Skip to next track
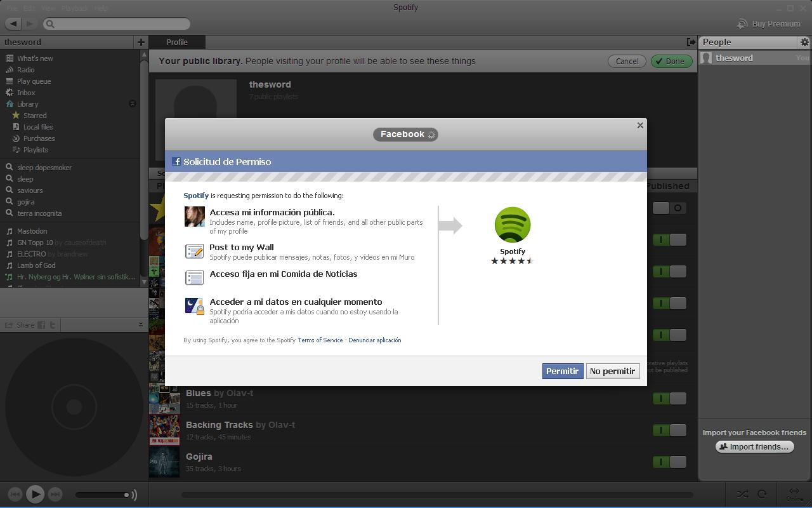The height and width of the screenshot is (508, 812). click(55, 494)
